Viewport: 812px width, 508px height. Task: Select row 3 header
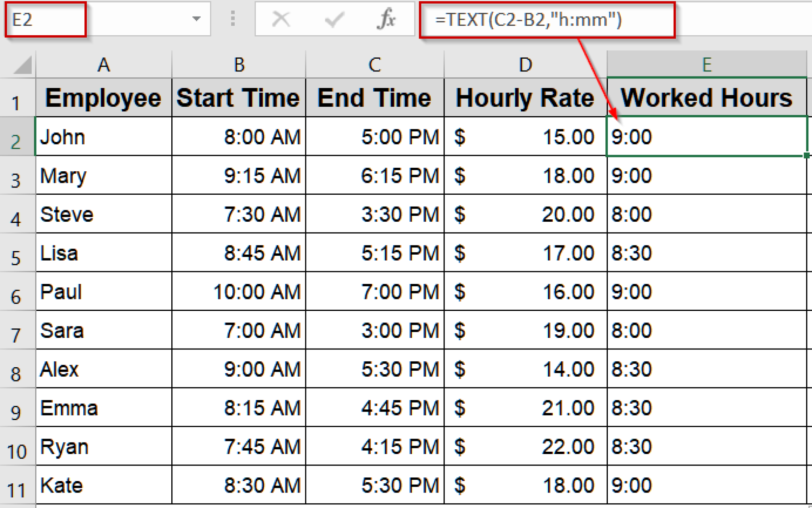(x=17, y=175)
